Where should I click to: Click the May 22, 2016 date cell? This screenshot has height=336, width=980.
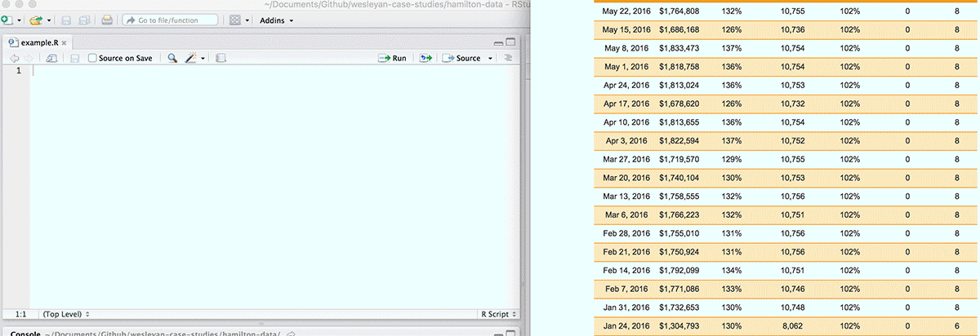point(625,11)
